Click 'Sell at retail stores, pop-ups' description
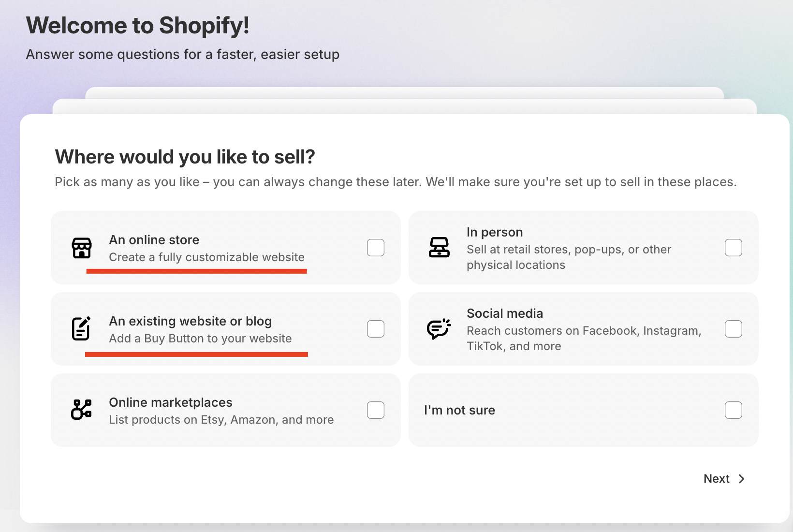 click(x=569, y=257)
